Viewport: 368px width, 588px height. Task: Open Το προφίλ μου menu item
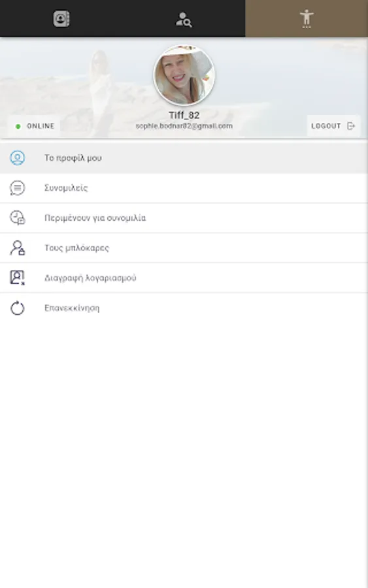pos(184,158)
